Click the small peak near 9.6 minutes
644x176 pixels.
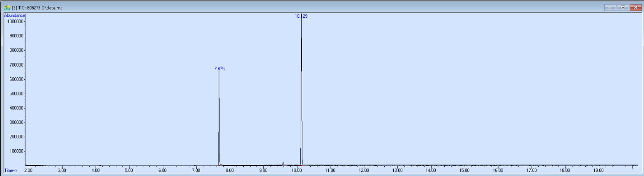283,164
